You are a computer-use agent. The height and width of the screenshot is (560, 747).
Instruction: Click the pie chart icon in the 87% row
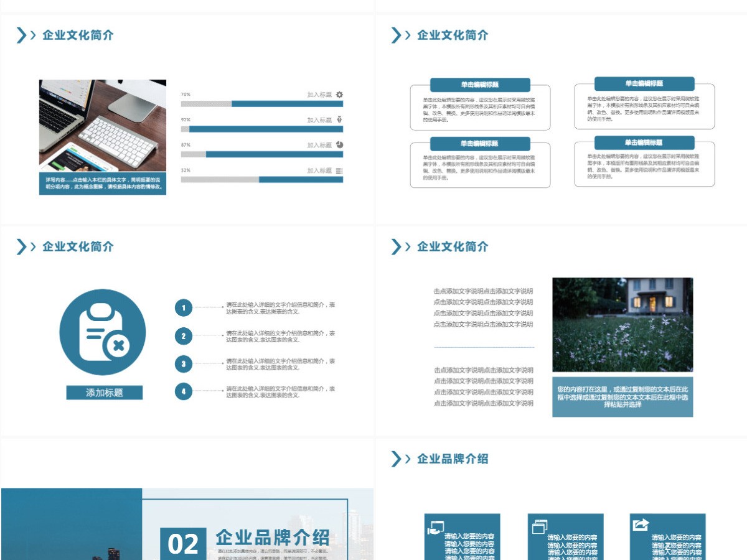[339, 144]
